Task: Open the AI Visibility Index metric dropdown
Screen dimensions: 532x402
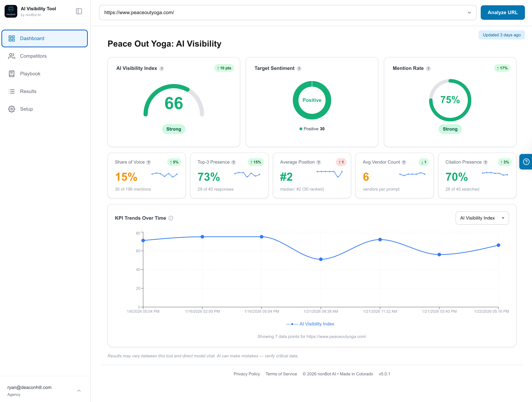Action: pos(482,218)
